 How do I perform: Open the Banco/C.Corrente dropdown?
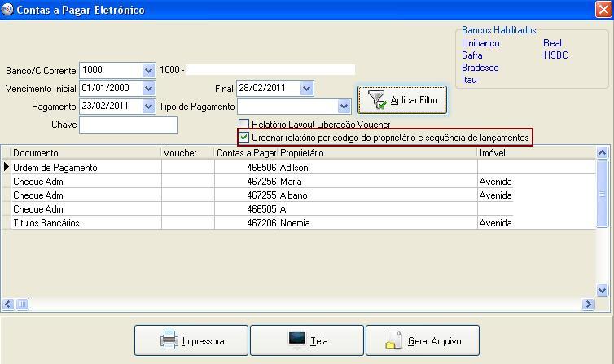point(148,70)
